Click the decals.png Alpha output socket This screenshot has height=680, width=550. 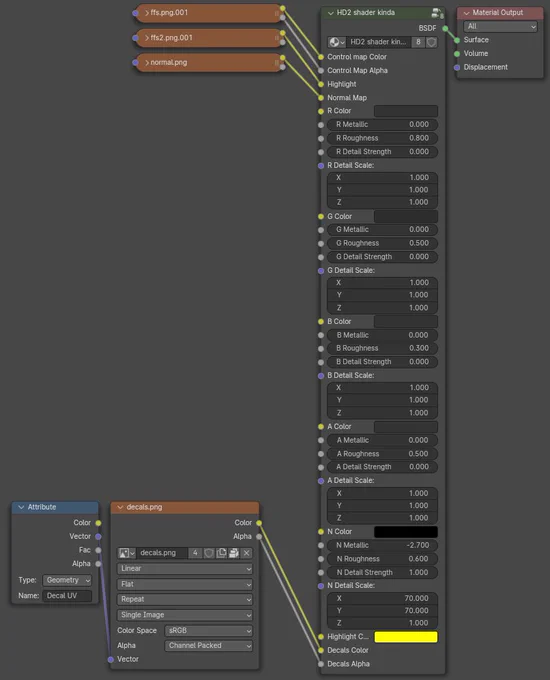pos(259,536)
